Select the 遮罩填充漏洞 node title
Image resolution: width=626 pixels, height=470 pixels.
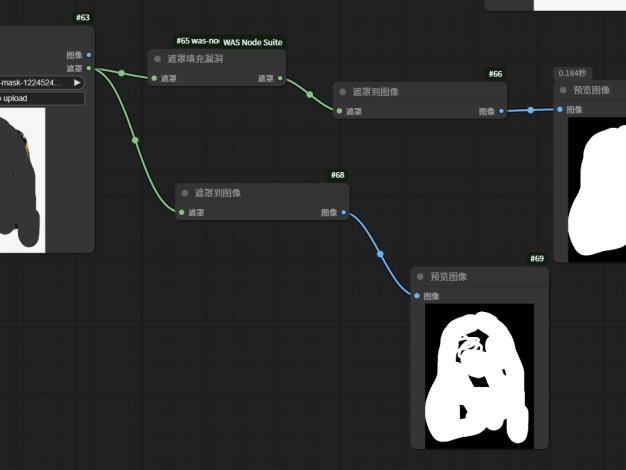(195, 59)
